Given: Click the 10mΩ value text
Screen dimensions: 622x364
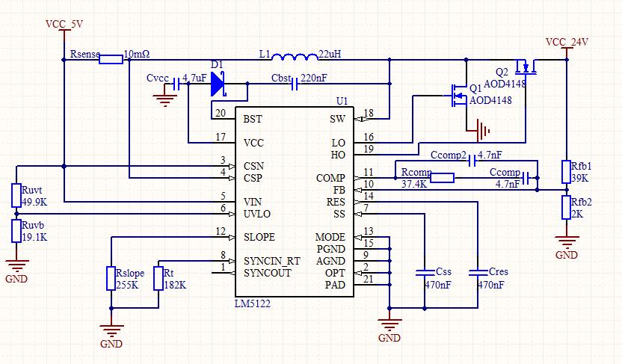Looking at the screenshot, I should coord(137,54).
